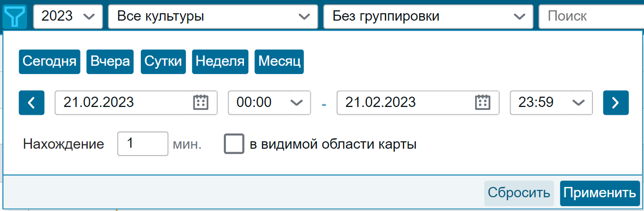Click the 'Применить' apply button

tap(600, 193)
